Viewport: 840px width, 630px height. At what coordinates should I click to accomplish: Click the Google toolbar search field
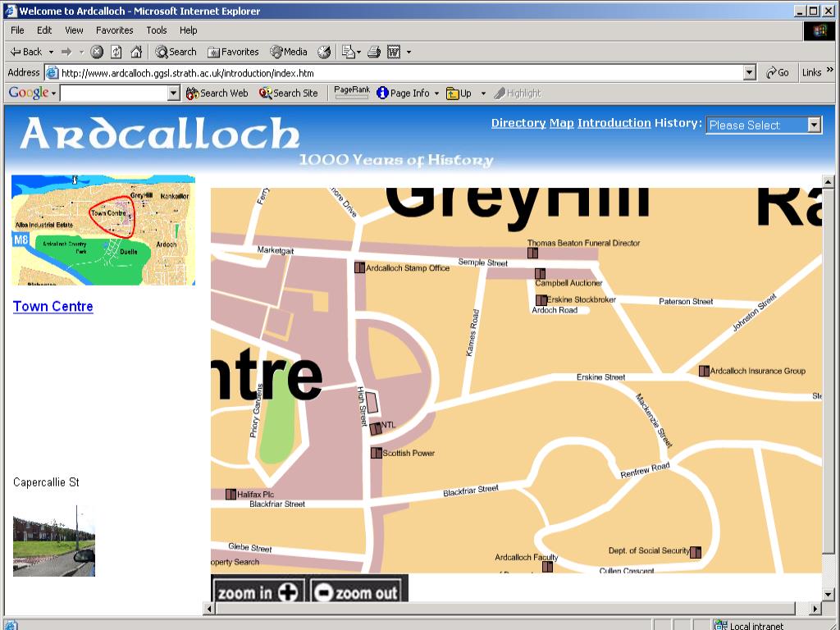113,94
